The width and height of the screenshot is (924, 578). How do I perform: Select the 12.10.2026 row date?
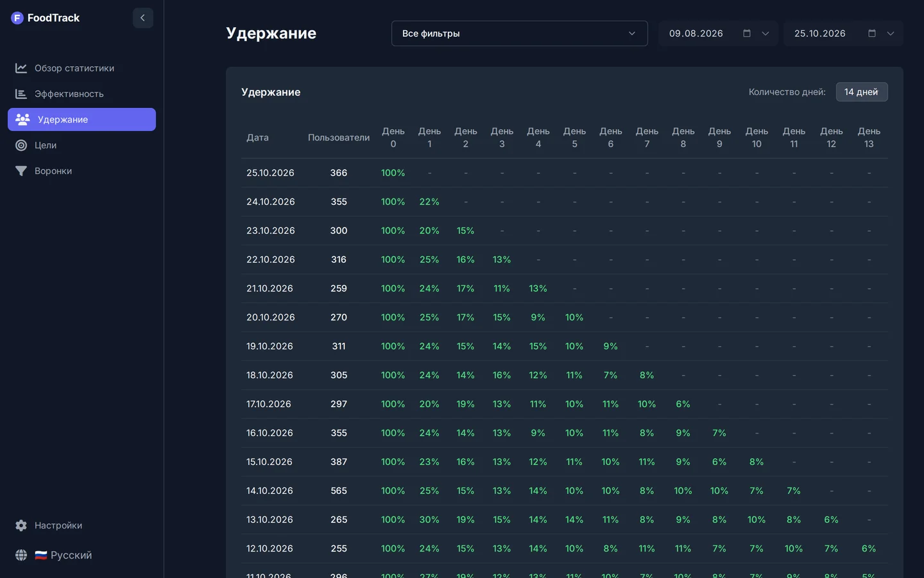click(269, 548)
